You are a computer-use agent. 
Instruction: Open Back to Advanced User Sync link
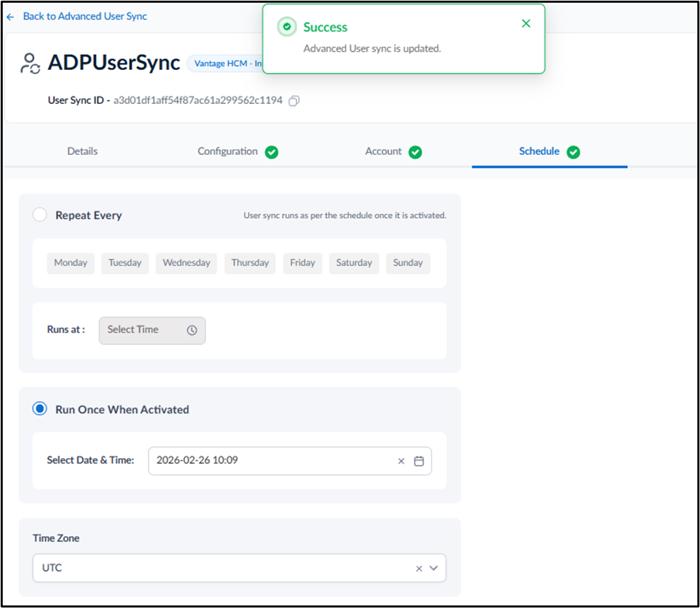tap(85, 16)
